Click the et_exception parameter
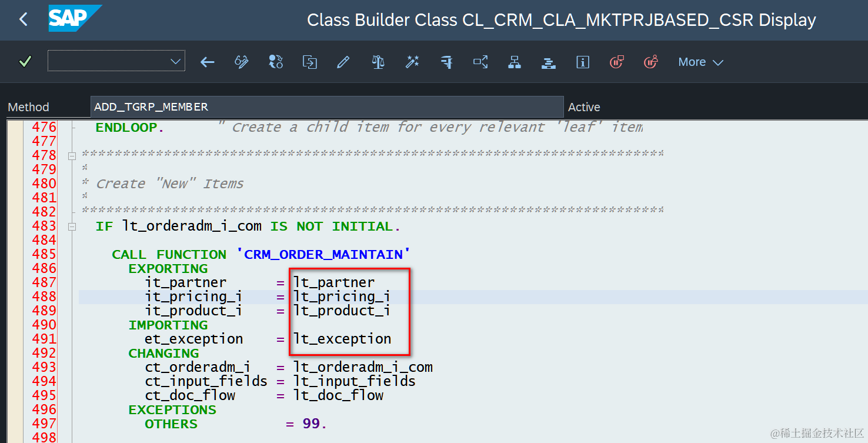 pyautogui.click(x=193, y=339)
